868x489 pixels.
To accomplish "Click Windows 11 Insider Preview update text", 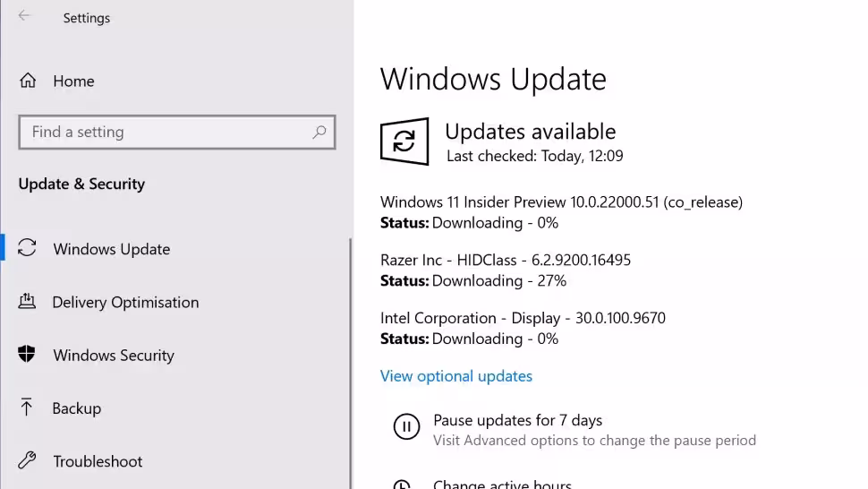I will point(561,202).
